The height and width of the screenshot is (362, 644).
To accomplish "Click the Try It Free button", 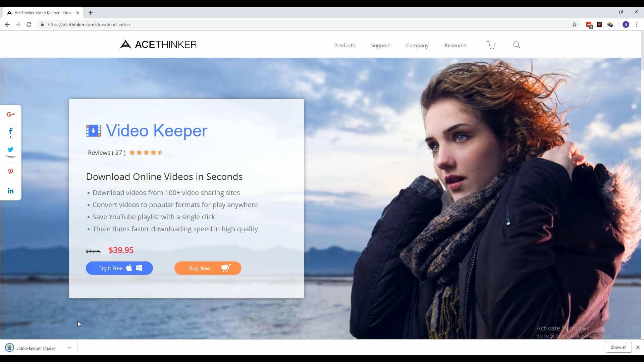I will pyautogui.click(x=119, y=268).
